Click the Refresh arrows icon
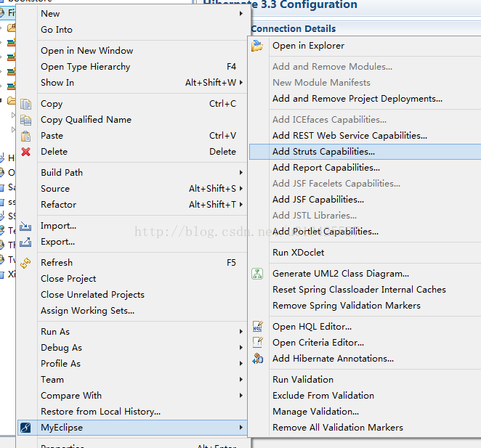Screen dimensions: 481x448 click(26, 263)
